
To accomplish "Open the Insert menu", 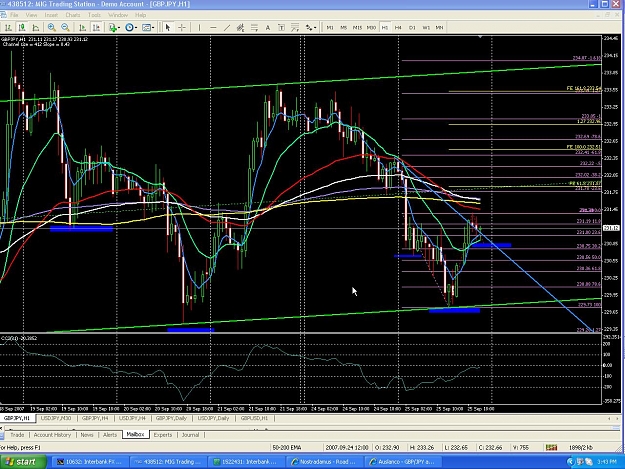I will coord(51,15).
